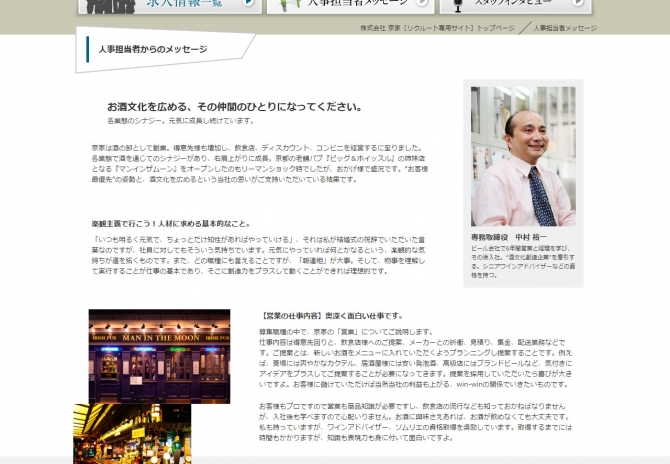Click the headline お酒文化を広める
This screenshot has height=464, width=670.
(234, 106)
